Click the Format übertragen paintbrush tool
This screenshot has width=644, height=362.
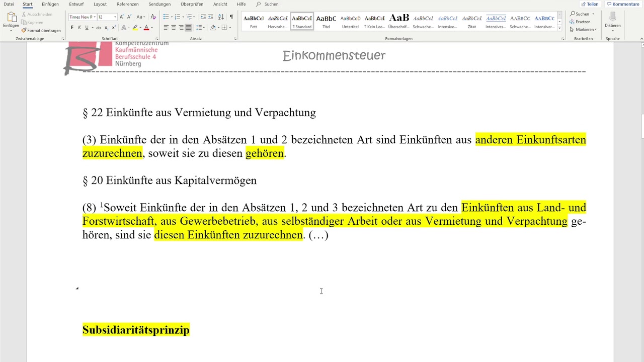[x=41, y=30]
